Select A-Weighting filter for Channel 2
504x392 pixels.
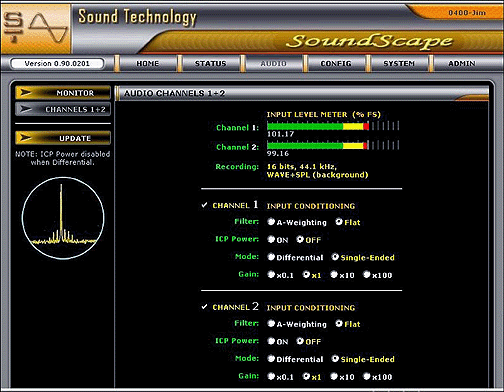coord(271,323)
